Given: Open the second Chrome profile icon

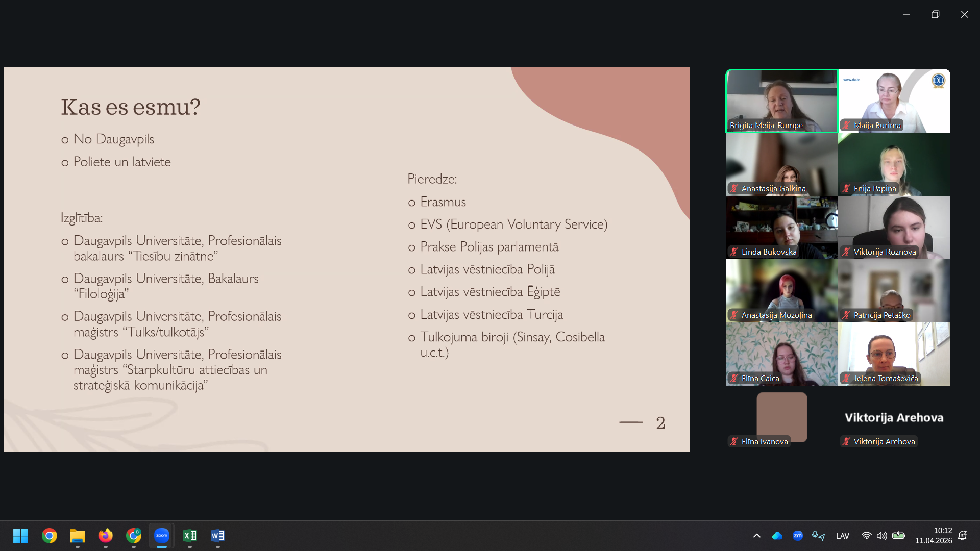Looking at the screenshot, I should tap(134, 536).
